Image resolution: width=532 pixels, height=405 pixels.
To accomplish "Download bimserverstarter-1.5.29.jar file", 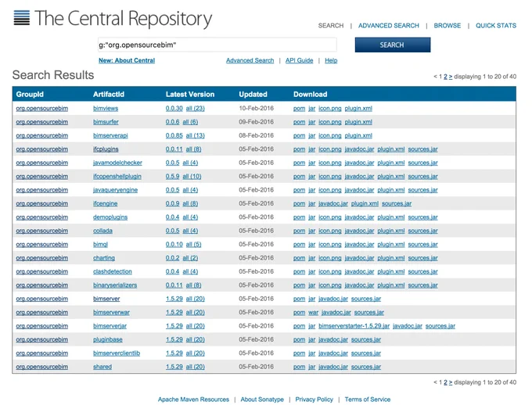I will pyautogui.click(x=354, y=326).
